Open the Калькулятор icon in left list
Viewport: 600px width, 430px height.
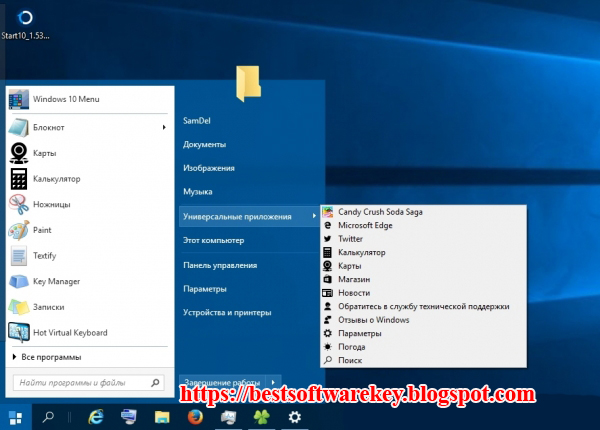(x=19, y=179)
